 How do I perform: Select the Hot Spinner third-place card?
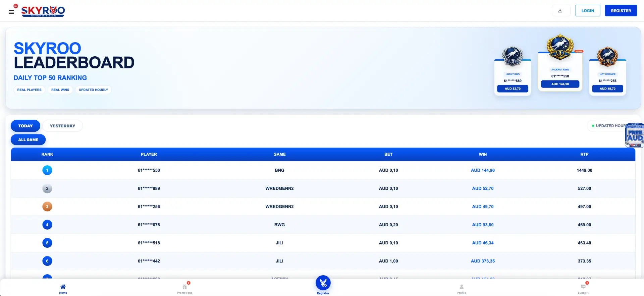click(607, 77)
